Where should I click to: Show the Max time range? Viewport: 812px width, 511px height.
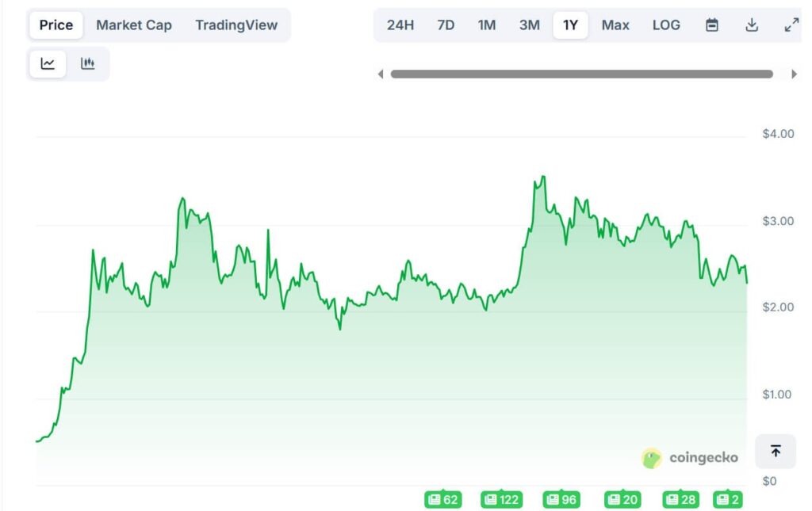[x=615, y=25]
